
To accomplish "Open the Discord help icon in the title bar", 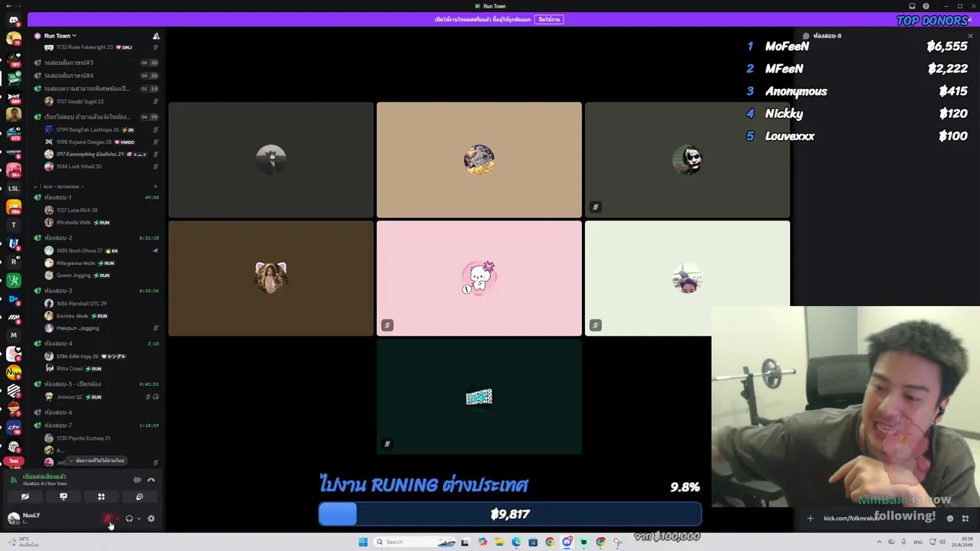I will [926, 6].
